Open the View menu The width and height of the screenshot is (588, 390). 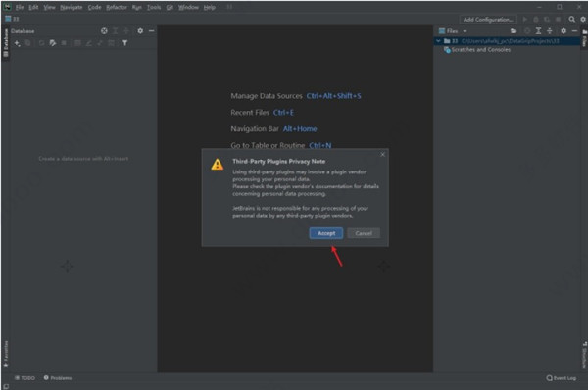tap(49, 7)
